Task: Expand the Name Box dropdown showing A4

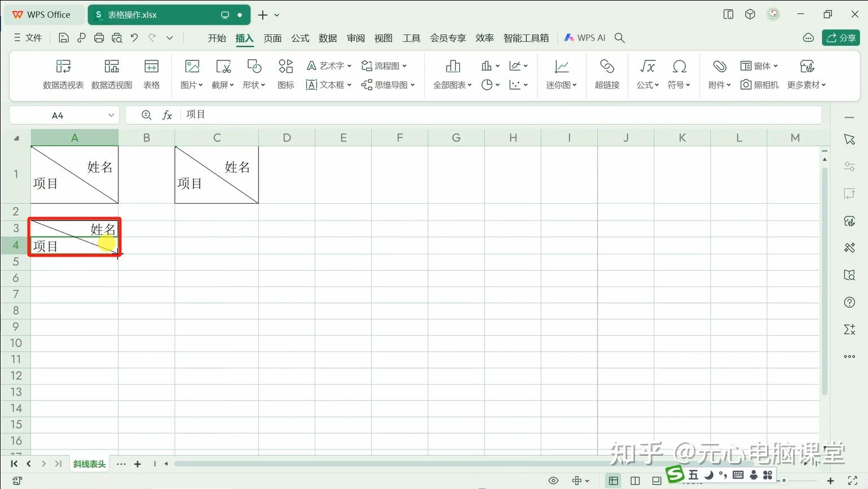Action: (111, 115)
